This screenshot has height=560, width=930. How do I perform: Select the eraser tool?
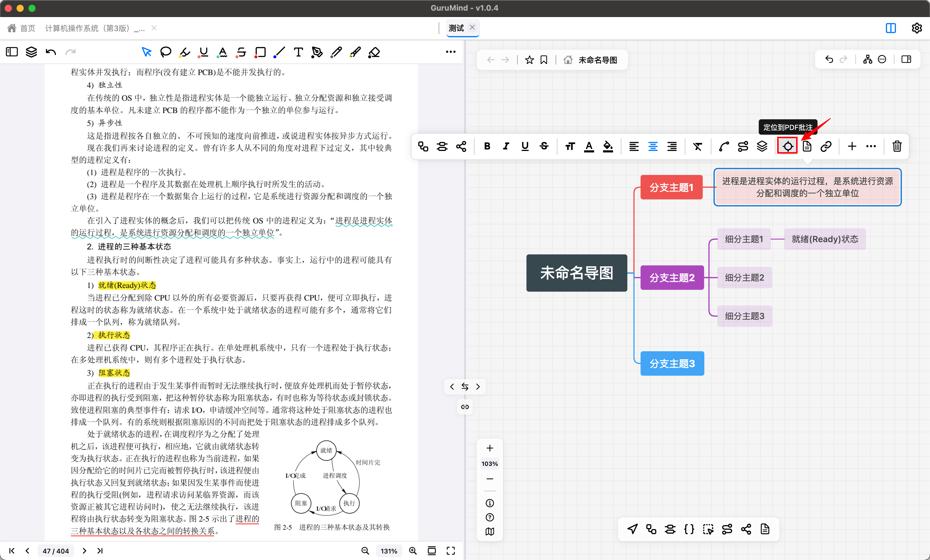coord(374,52)
